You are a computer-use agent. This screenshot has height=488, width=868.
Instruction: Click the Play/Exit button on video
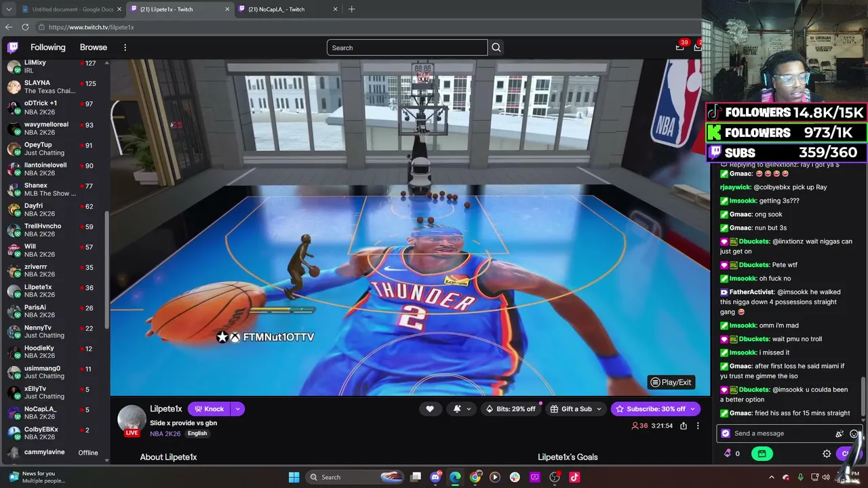671,382
